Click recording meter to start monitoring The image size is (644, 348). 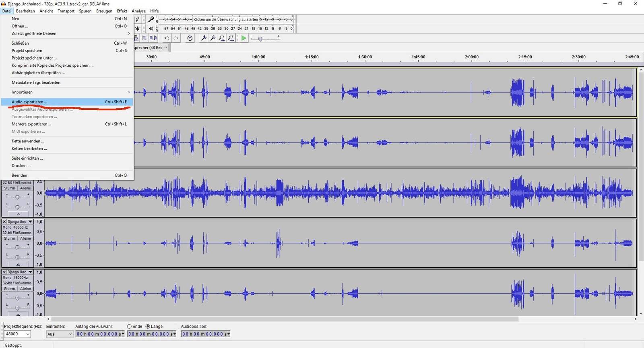(225, 19)
